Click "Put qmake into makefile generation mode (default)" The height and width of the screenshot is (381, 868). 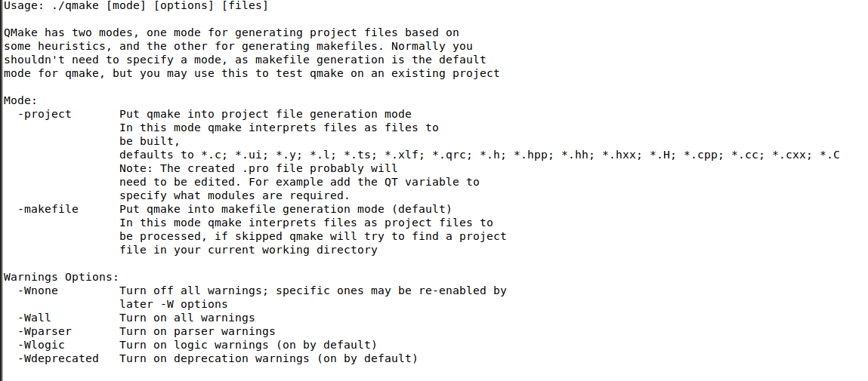point(286,209)
